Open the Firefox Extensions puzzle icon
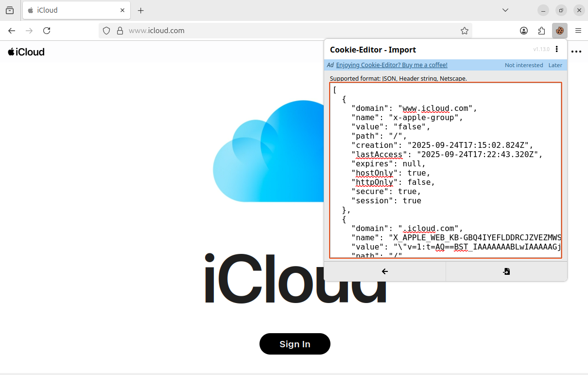This screenshot has height=375, width=588. click(541, 31)
